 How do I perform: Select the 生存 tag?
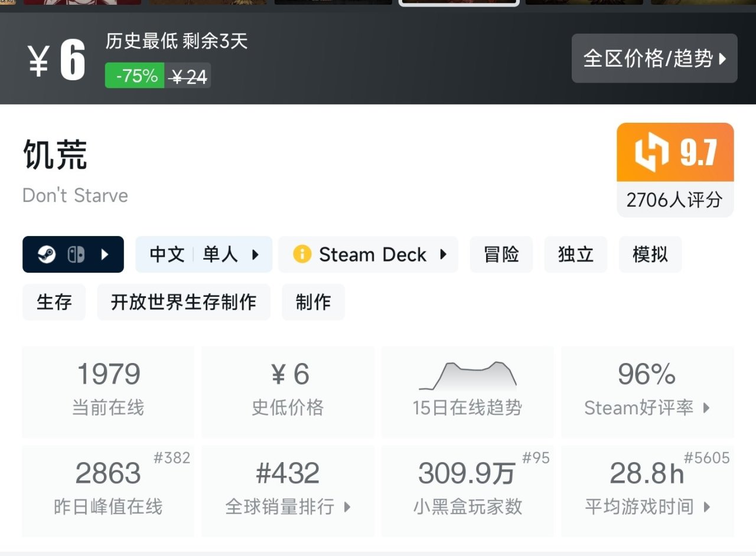[54, 302]
